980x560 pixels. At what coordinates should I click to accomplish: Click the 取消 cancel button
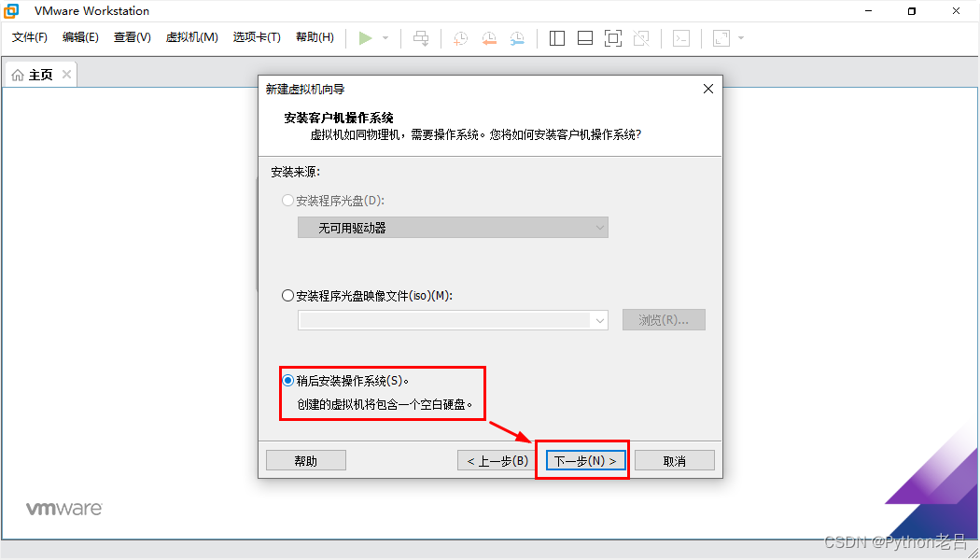675,461
